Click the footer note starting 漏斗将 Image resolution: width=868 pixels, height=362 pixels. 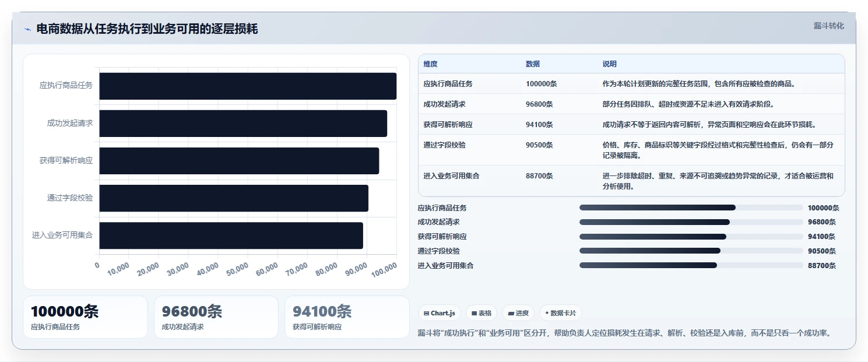[x=624, y=333]
